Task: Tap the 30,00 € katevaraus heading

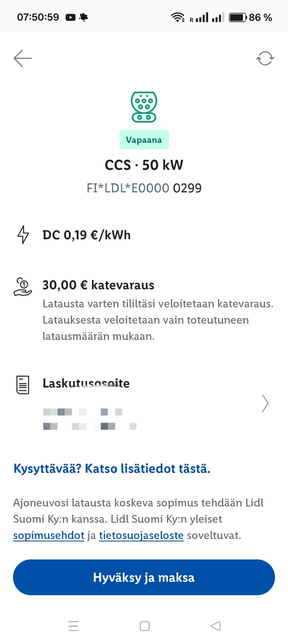Action: coord(98,285)
